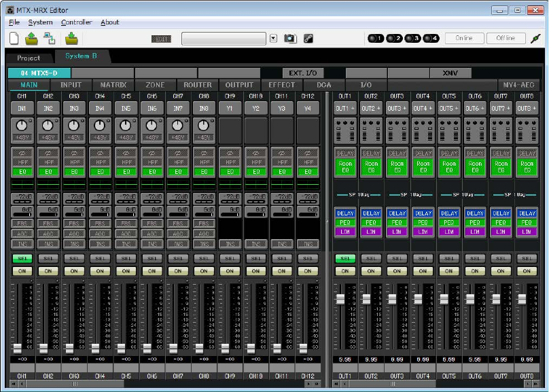The image size is (549, 392).
Task: Click the CH10 input fader handle
Action: point(251,349)
